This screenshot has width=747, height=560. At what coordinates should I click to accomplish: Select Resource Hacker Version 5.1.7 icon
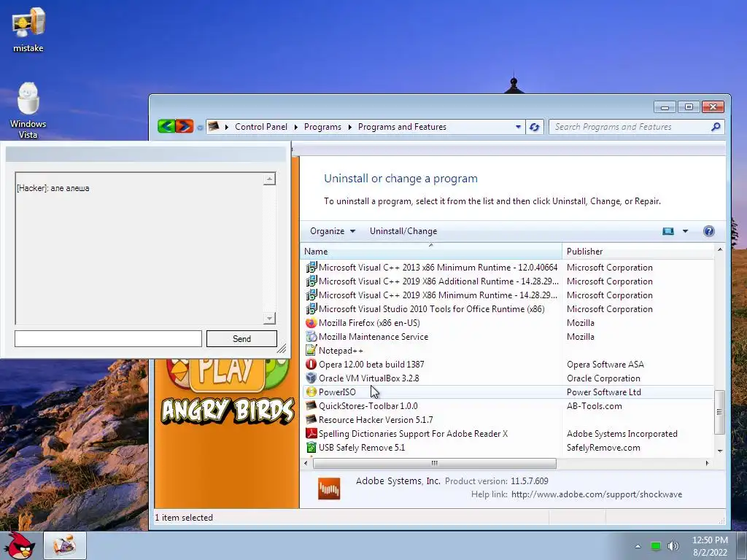coord(311,419)
